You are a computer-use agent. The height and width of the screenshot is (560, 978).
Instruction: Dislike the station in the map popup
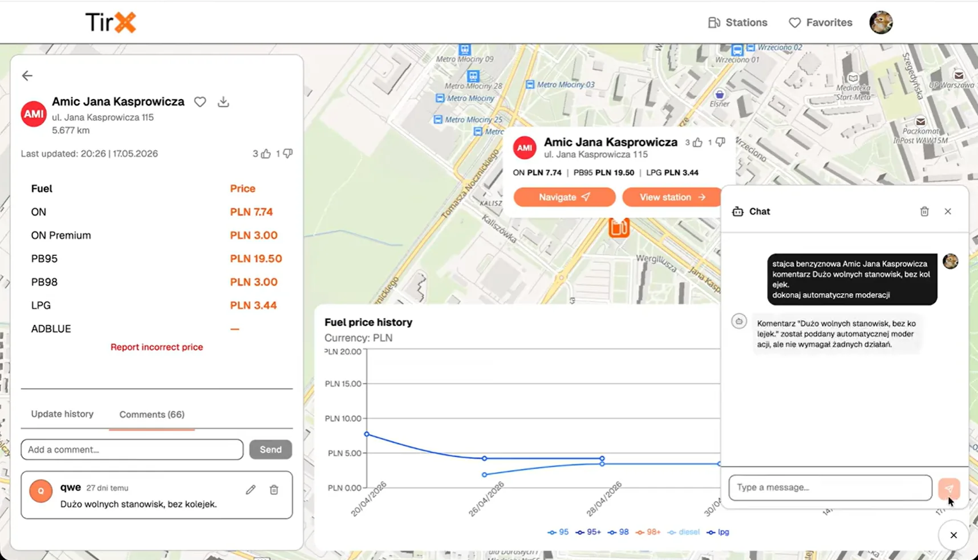721,142
